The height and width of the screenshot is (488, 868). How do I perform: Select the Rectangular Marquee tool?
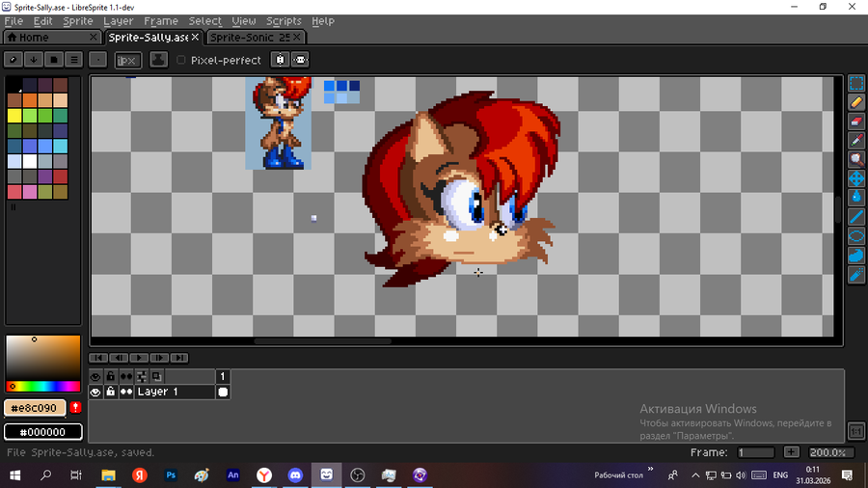click(855, 84)
